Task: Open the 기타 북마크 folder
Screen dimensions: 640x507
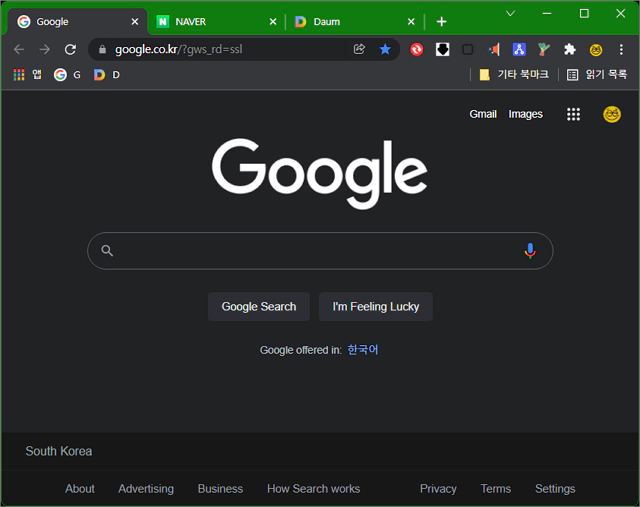Action: point(514,74)
